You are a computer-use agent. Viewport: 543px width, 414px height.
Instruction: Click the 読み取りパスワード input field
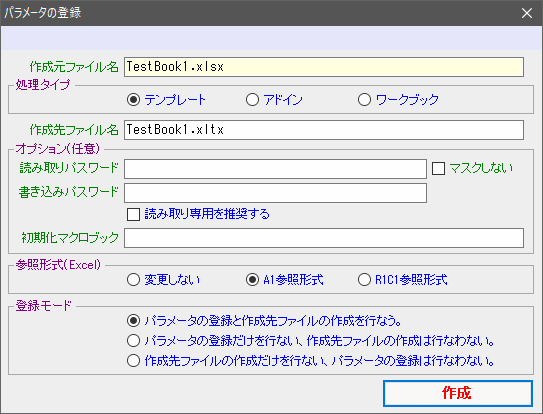(275, 169)
